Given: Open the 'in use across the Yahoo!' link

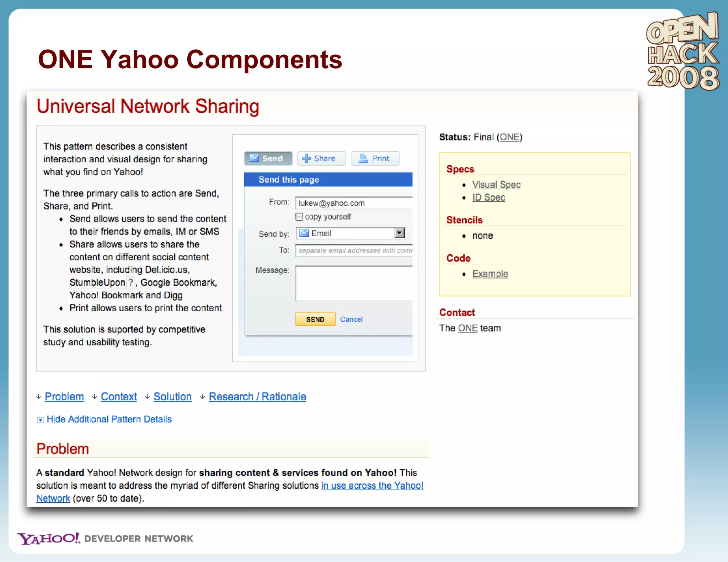Looking at the screenshot, I should pos(373,486).
